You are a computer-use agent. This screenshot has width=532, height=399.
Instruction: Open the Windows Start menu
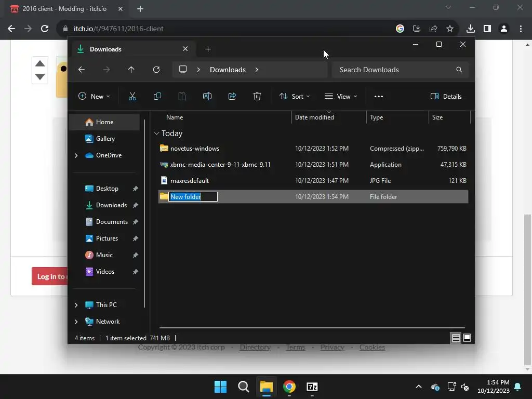click(x=220, y=387)
